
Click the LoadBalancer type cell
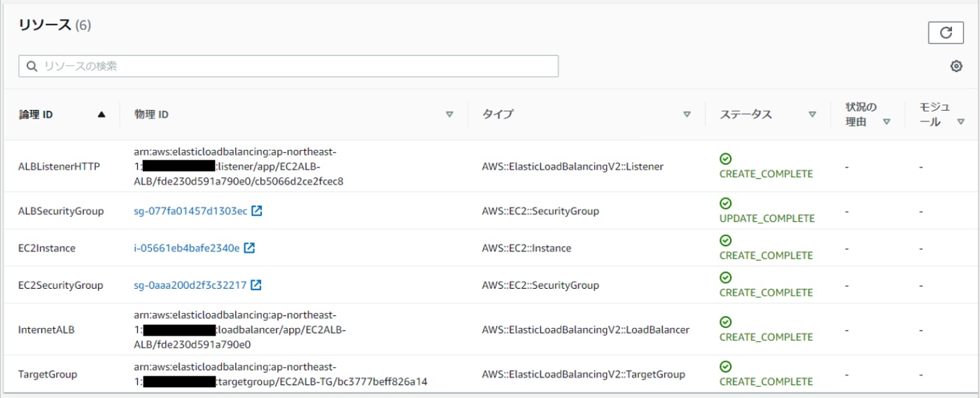[585, 329]
